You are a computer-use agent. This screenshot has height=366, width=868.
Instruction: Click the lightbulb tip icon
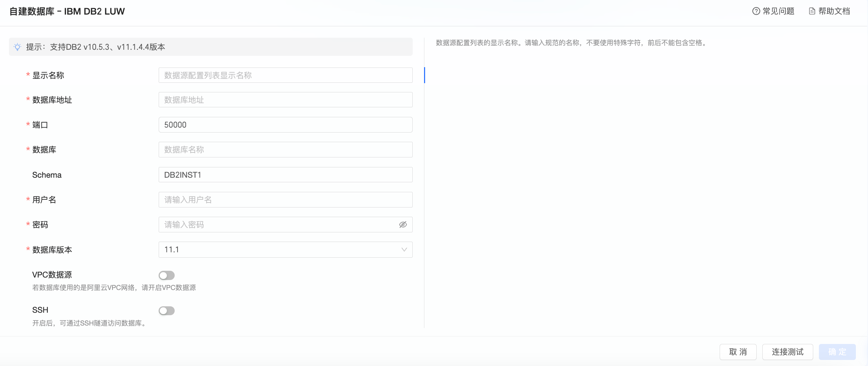[x=17, y=47]
